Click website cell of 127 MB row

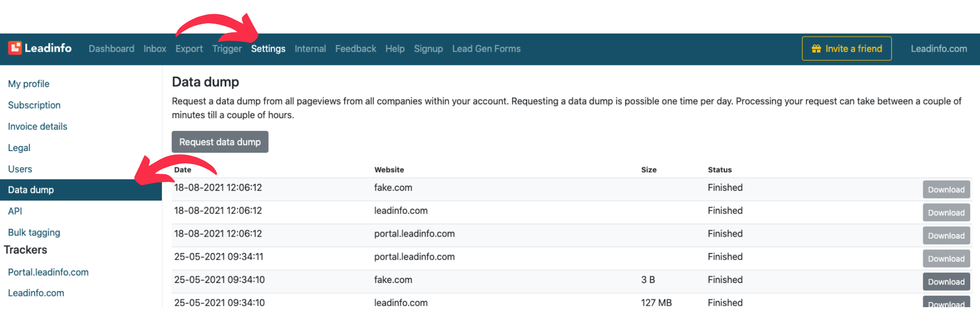(401, 303)
